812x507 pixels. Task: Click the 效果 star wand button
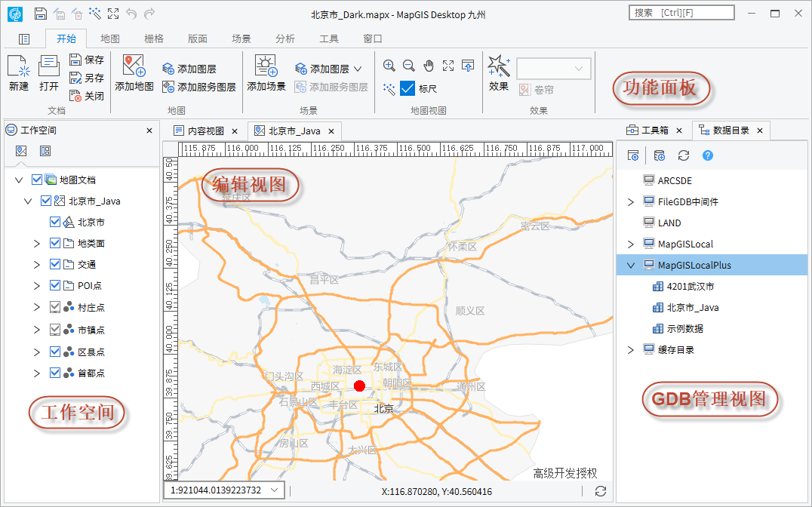(499, 73)
